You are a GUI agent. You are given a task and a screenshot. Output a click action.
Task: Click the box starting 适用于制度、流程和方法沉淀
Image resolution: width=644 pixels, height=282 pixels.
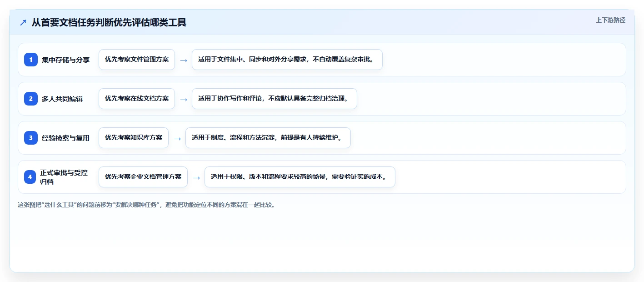point(268,138)
